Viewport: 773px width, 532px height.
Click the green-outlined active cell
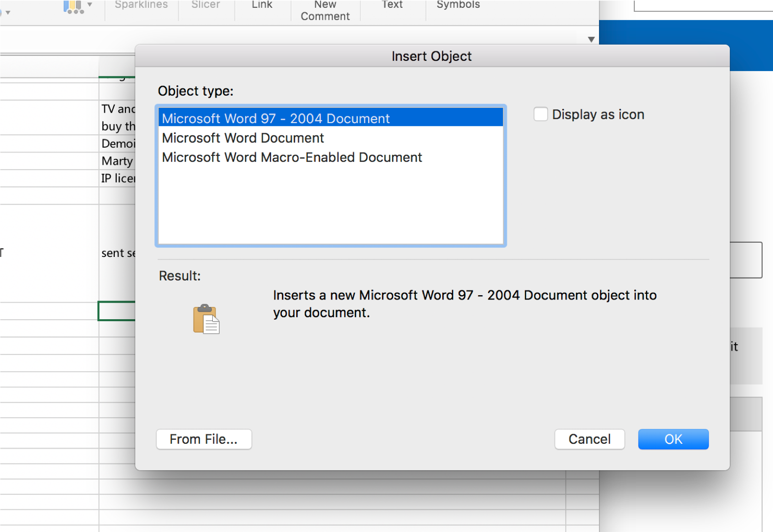click(x=117, y=311)
